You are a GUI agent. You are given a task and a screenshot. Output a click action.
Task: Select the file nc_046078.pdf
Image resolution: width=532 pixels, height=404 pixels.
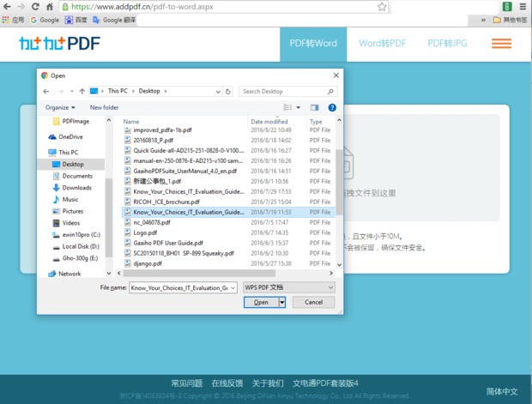click(228, 222)
